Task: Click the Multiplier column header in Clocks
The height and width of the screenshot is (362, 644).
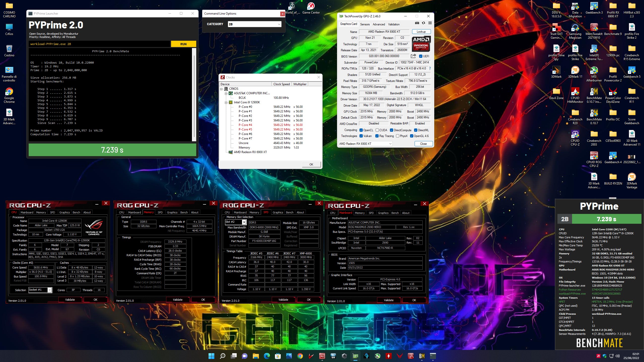Action: click(300, 84)
